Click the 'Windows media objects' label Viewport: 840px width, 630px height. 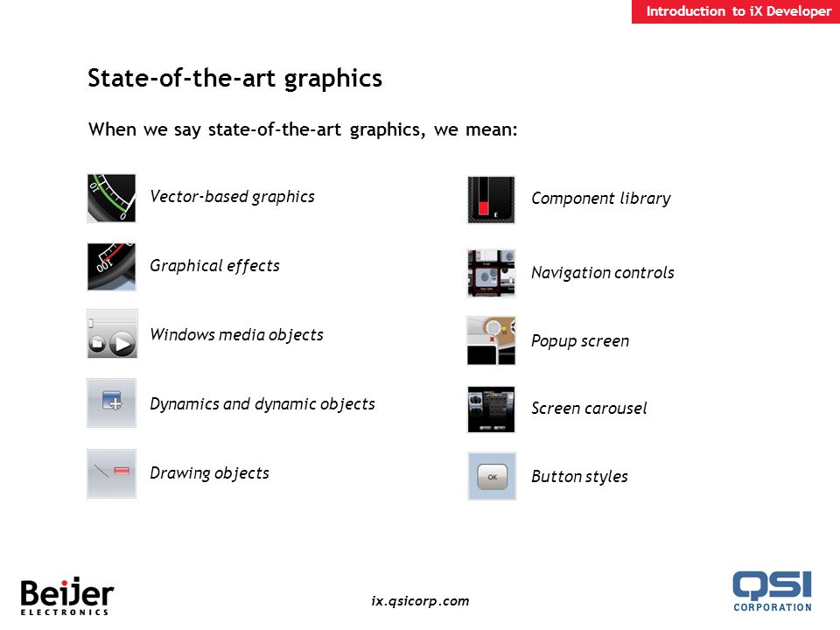tap(236, 335)
